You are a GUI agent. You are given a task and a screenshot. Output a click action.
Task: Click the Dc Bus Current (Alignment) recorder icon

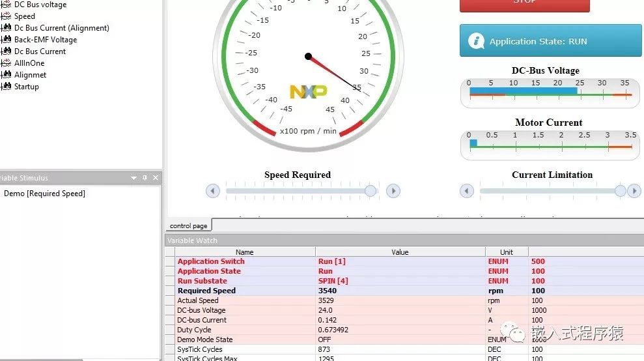click(x=6, y=28)
